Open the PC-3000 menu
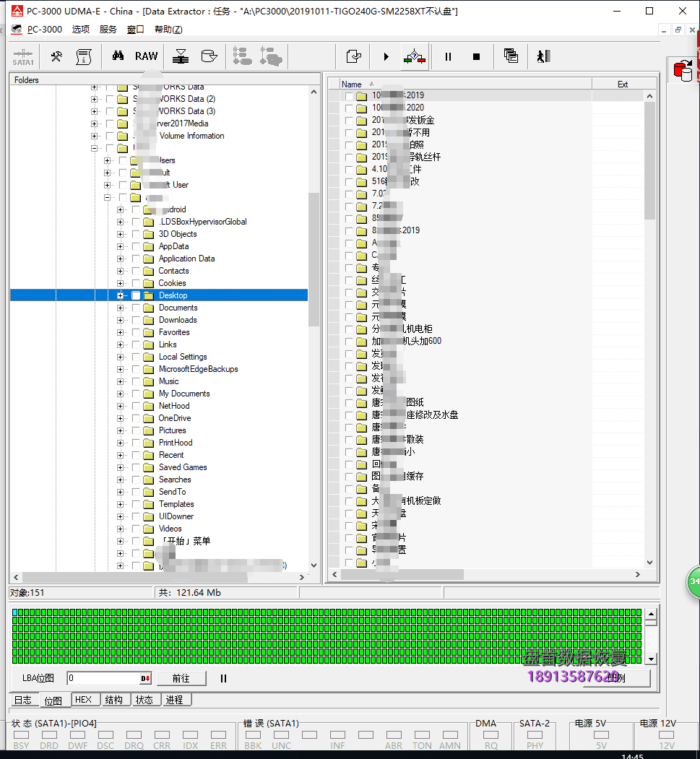Screen dimensions: 700x759 (x=45, y=29)
